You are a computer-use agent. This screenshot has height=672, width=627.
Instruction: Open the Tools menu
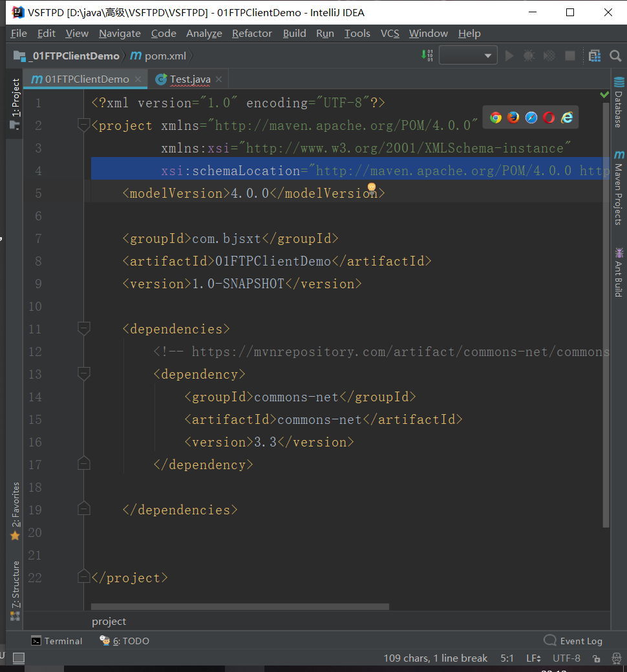pyautogui.click(x=357, y=34)
